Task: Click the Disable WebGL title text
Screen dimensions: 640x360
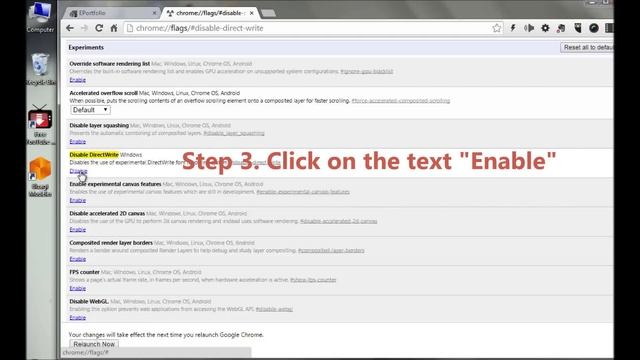Action: [89, 301]
